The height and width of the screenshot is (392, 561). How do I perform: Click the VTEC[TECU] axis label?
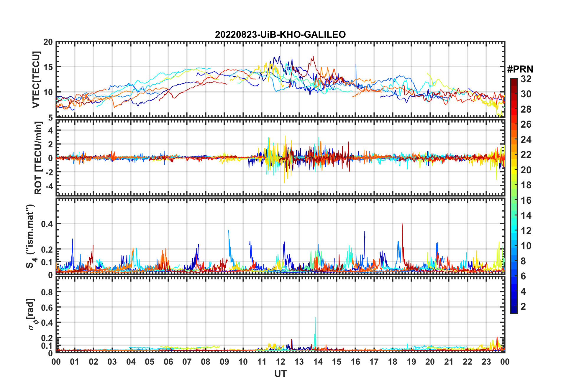36,80
